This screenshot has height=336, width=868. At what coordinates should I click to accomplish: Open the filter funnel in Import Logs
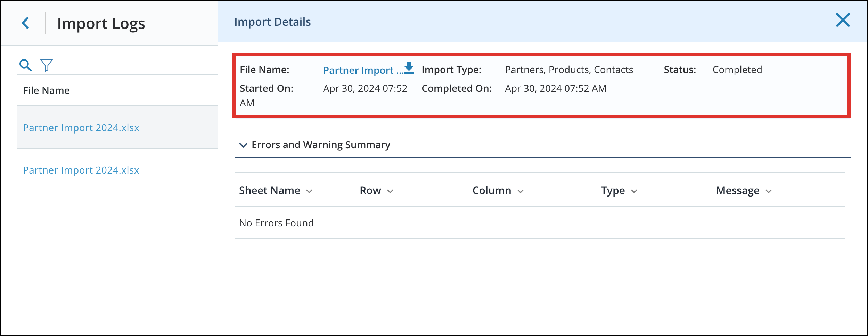tap(47, 65)
